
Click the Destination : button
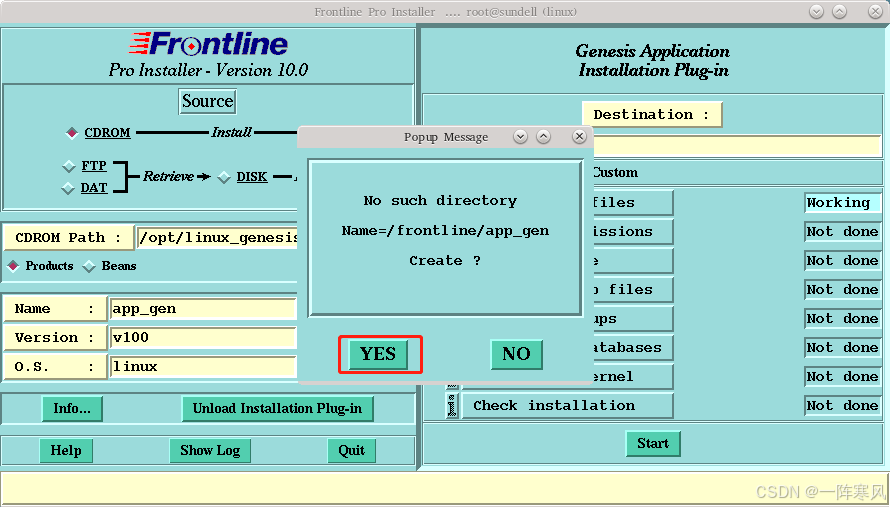(x=652, y=115)
